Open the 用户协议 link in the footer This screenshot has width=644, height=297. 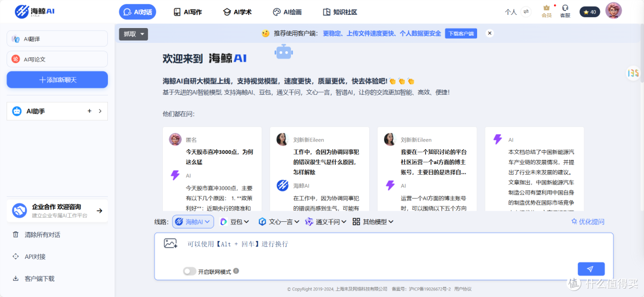click(x=463, y=289)
